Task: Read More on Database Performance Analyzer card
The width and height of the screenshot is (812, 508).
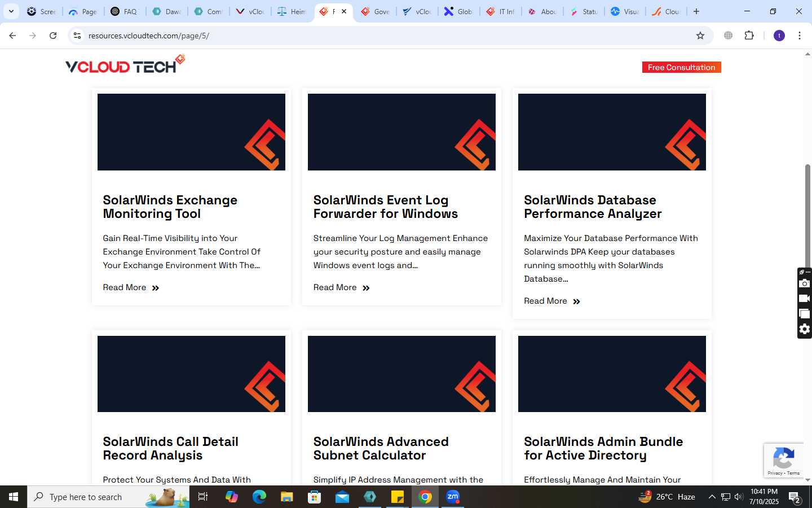Action: pos(552,301)
